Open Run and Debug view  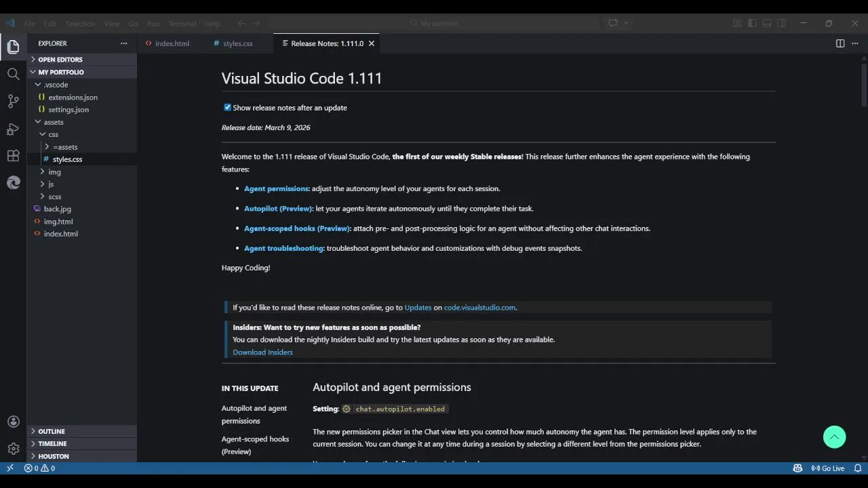(x=13, y=129)
